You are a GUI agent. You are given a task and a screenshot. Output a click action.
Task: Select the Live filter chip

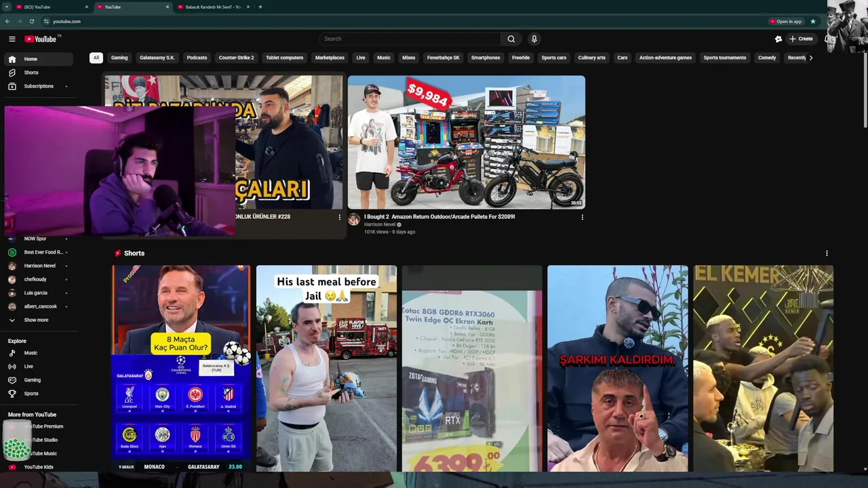tap(361, 58)
